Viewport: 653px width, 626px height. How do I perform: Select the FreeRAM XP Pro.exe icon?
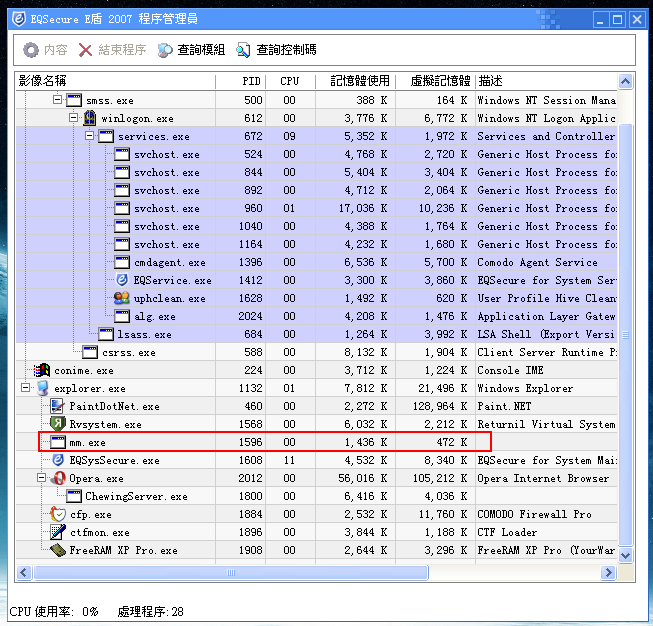pyautogui.click(x=58, y=550)
